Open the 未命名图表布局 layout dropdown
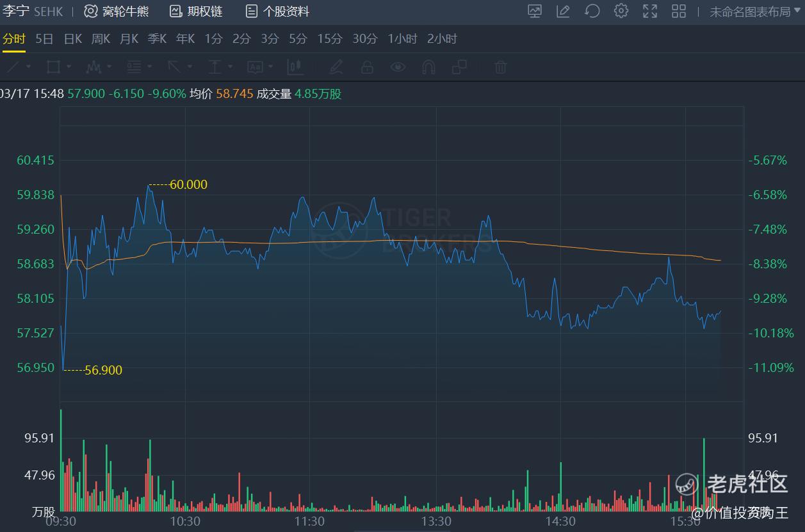Screen dimensions: 805x532 (x=755, y=12)
